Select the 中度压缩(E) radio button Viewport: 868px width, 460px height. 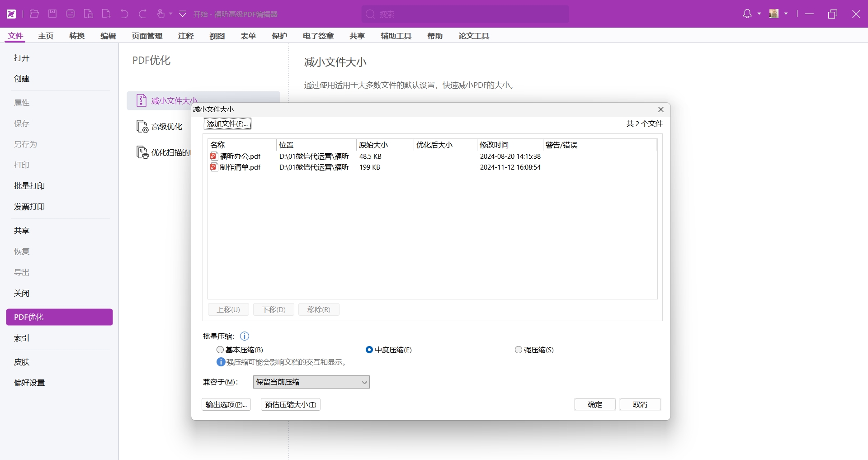(369, 350)
